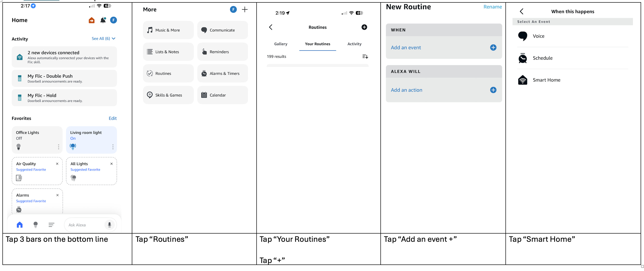Toggle the Office Lights bulb

coord(19,147)
